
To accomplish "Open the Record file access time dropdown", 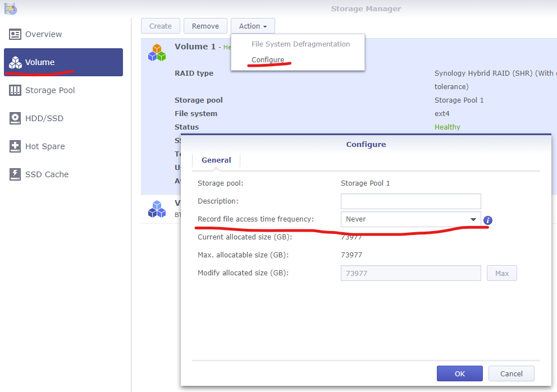I will [x=410, y=219].
